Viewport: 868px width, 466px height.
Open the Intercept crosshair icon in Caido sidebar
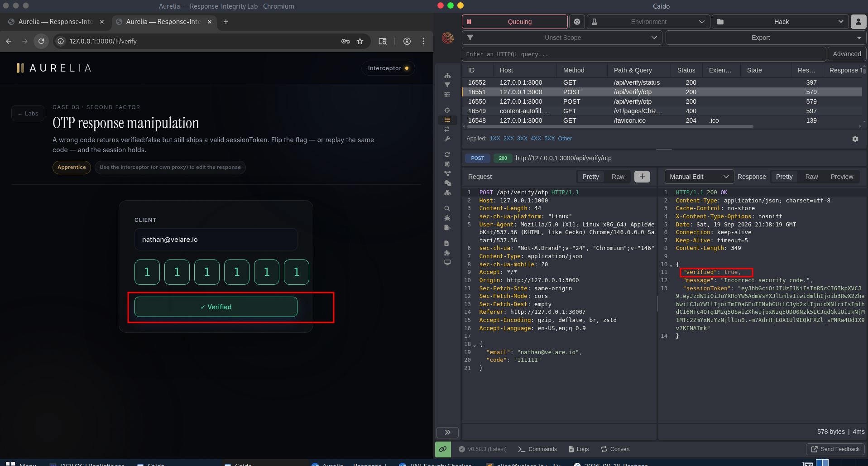(447, 110)
